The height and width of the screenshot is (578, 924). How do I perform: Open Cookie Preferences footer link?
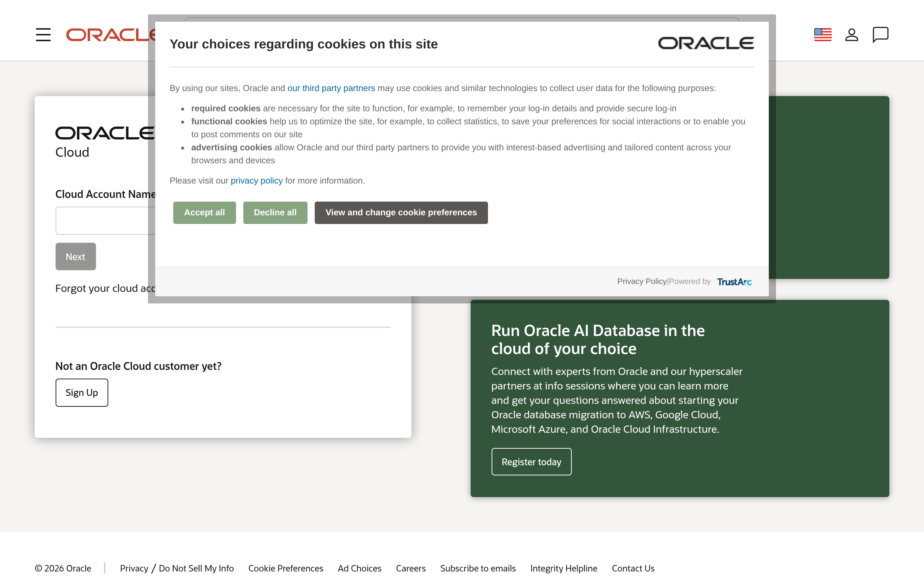[x=286, y=569]
